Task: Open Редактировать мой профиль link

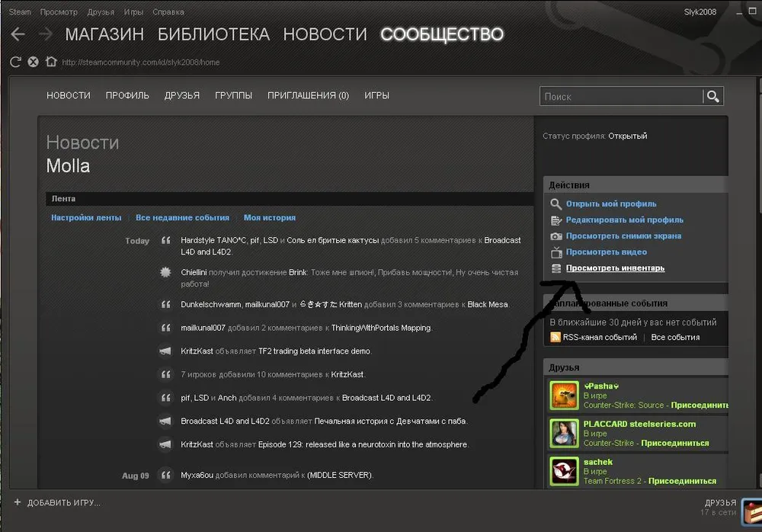Action: point(624,220)
